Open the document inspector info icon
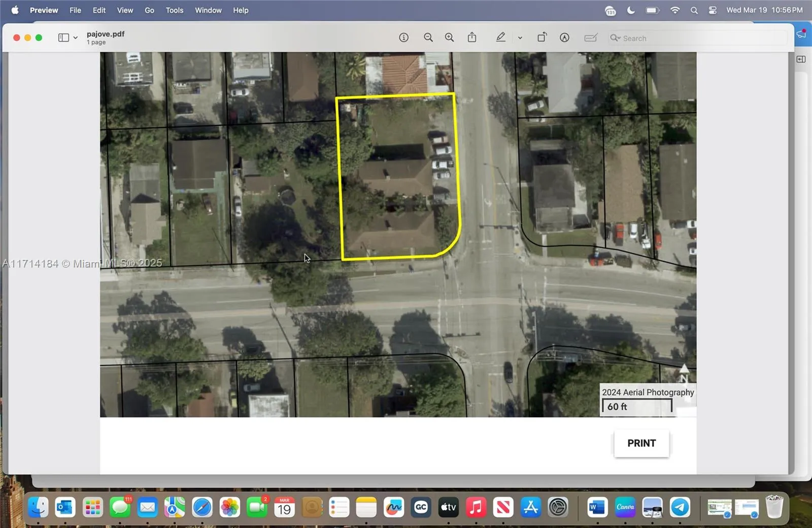The height and width of the screenshot is (528, 812). [404, 37]
